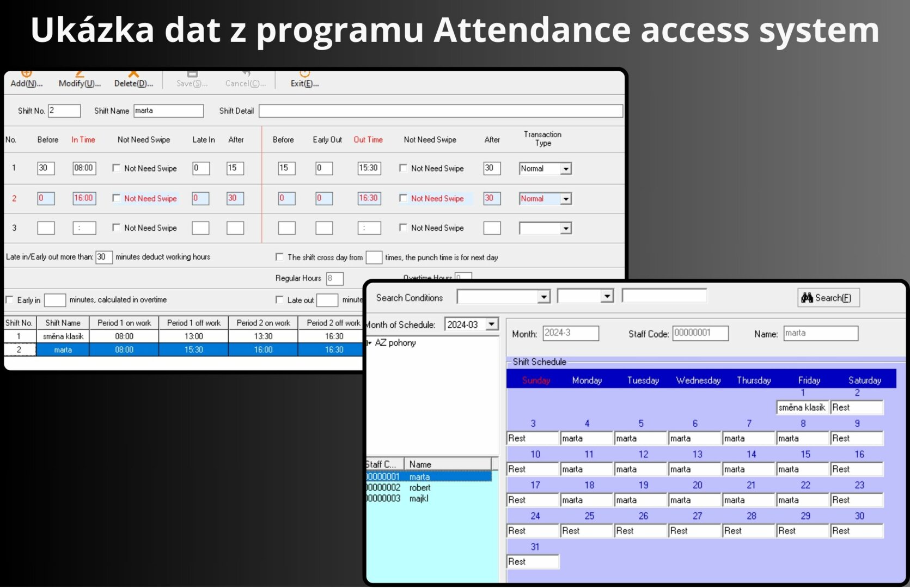Select staff member robert in list
This screenshot has width=910, height=588.
(419, 488)
